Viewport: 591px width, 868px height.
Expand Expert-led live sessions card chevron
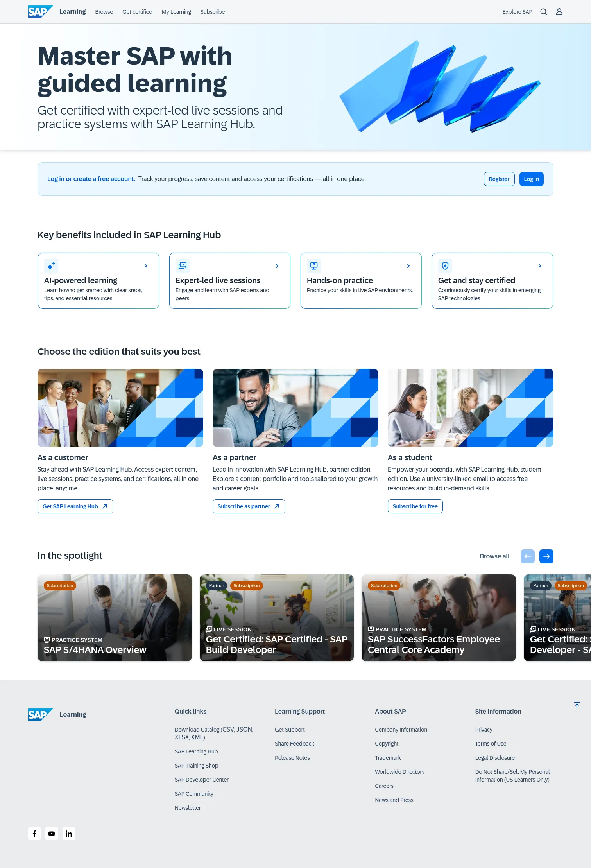tap(277, 266)
